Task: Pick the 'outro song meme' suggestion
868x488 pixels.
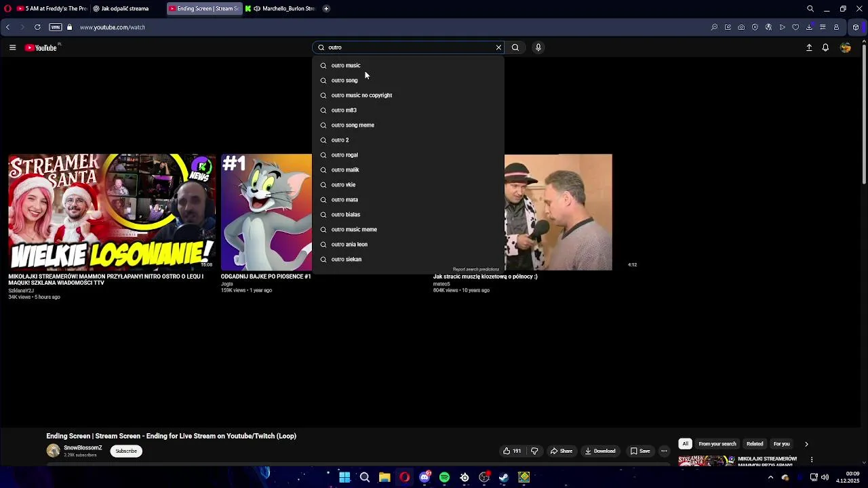Action: click(408, 125)
